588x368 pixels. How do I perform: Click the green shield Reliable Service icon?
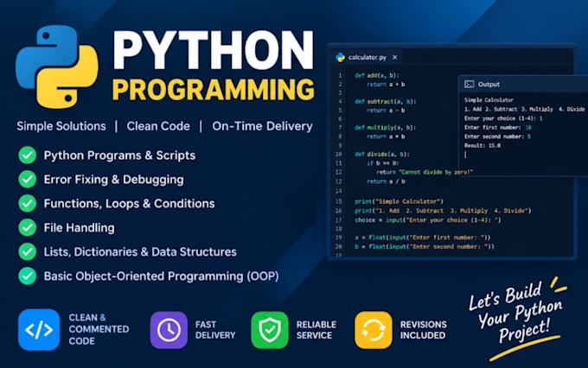tap(270, 330)
